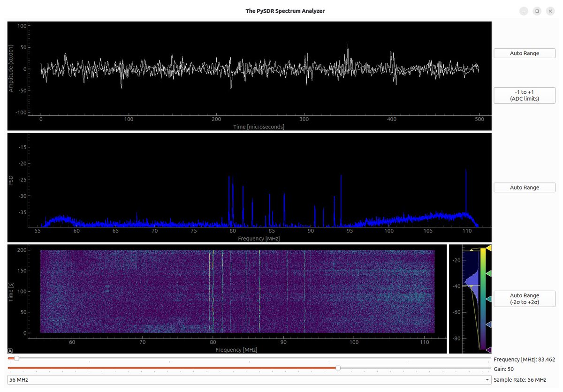Click 'The PySDR Spectrum Analyzer' title text
This screenshot has height=392, width=563.
285,11
